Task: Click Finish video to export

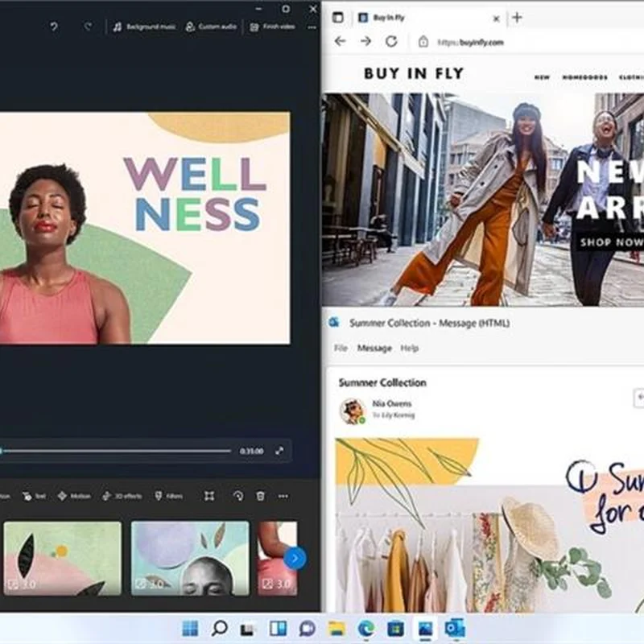Action: coord(271,27)
